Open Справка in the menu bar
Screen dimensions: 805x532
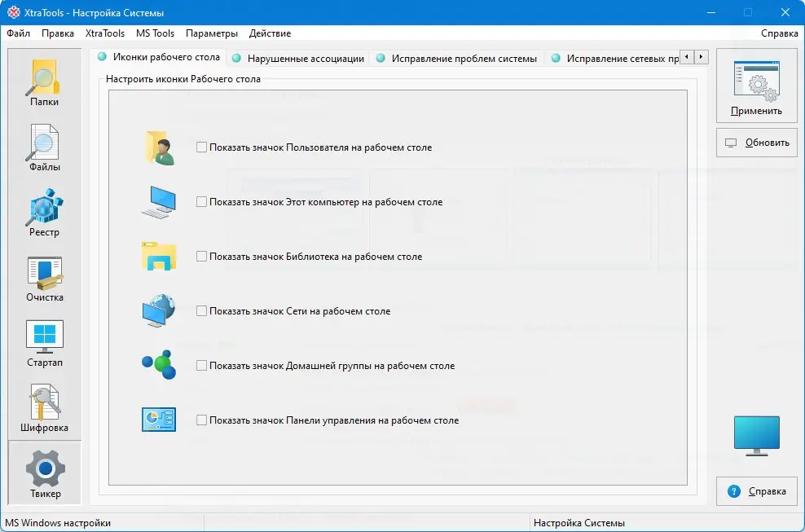point(779,33)
